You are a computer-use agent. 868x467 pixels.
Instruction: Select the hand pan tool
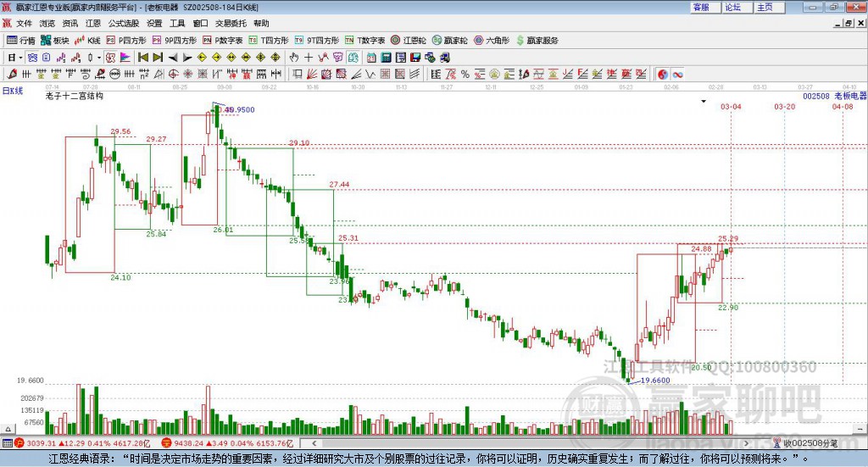(294, 58)
